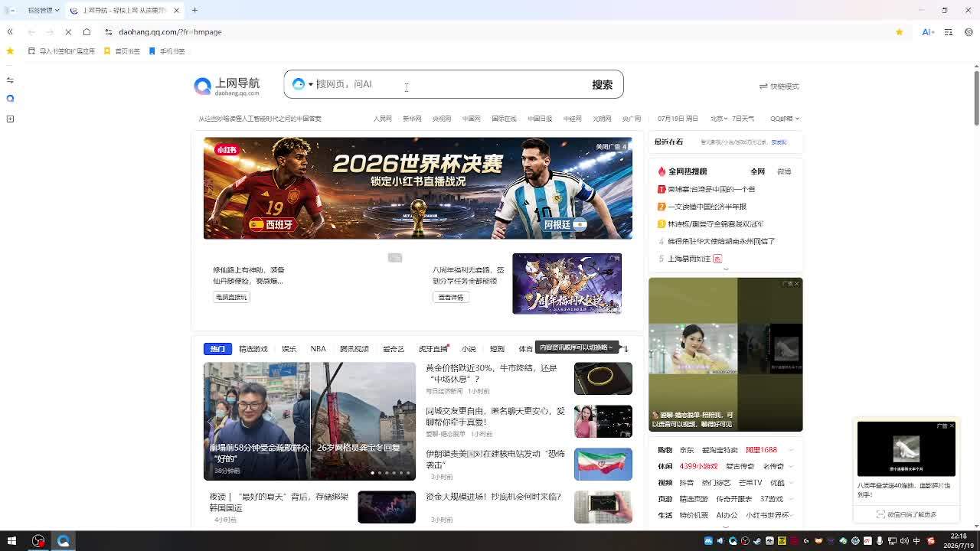Open search engine selector dropdown
Image resolution: width=980 pixels, height=551 pixels.
point(303,84)
